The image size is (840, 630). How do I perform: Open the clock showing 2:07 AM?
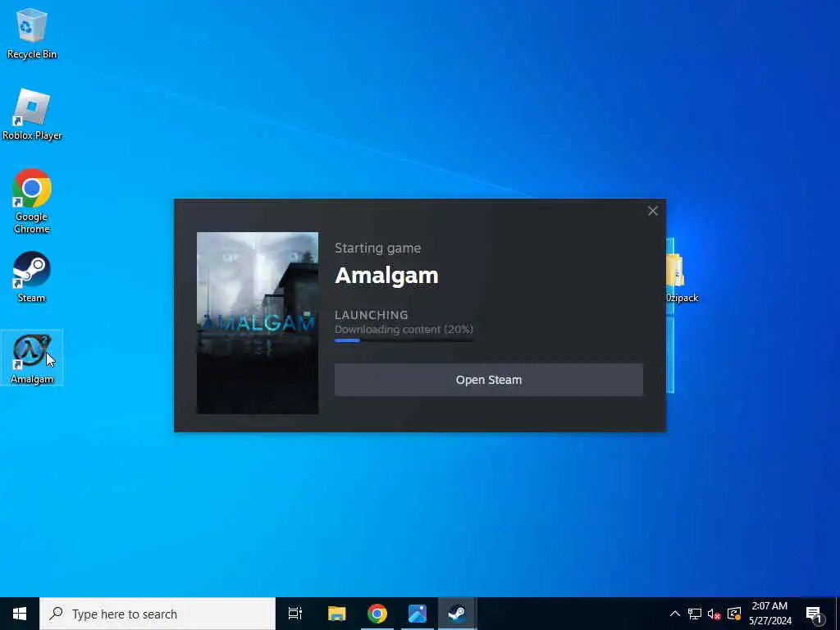pyautogui.click(x=769, y=614)
